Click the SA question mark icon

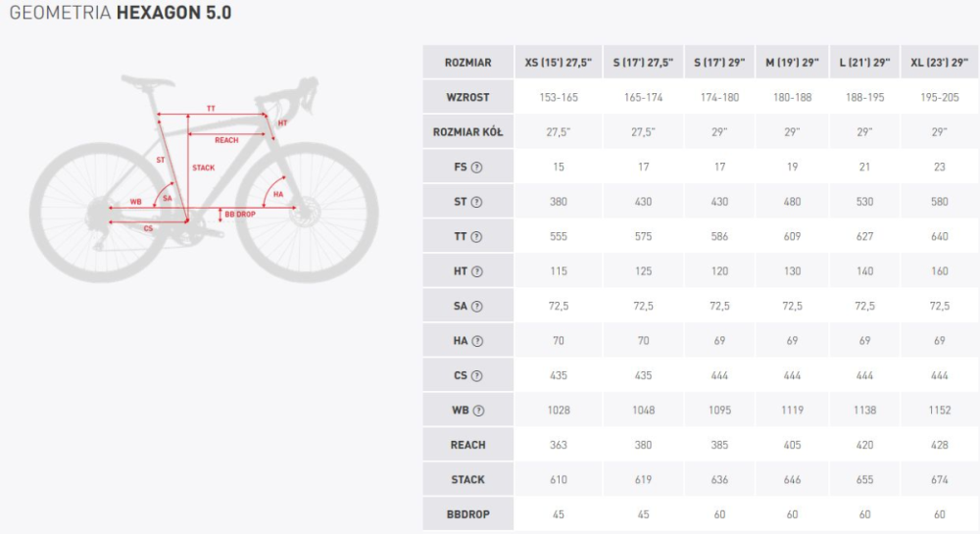pos(477,306)
